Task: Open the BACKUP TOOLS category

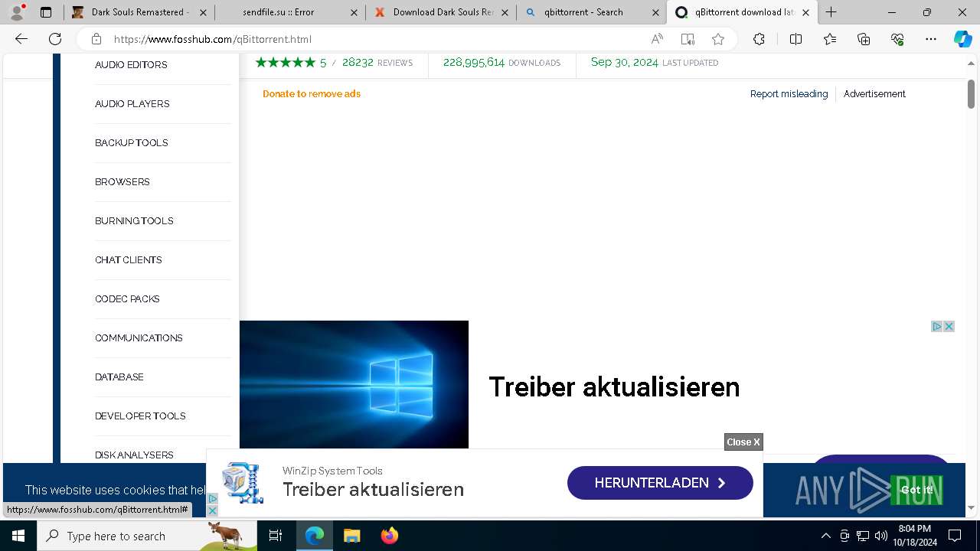Action: point(132,143)
